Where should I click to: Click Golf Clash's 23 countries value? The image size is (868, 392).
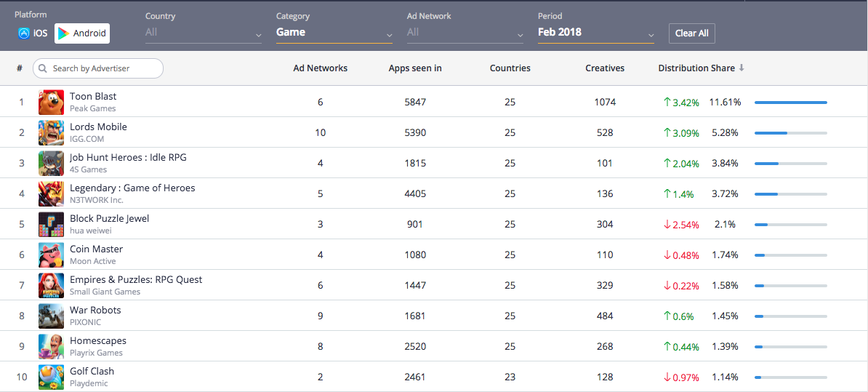pos(510,377)
